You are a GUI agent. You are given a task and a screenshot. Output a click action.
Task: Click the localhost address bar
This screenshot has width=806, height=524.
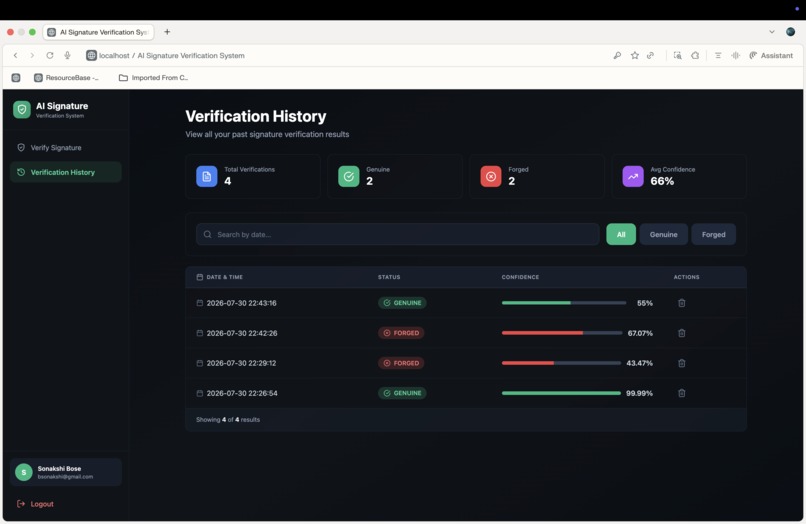pos(172,56)
